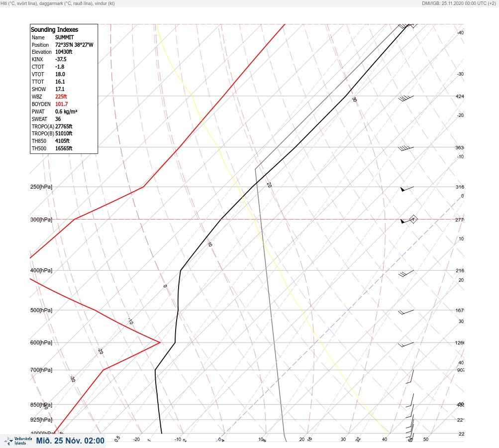Click the KINX value -37.5
The width and height of the screenshot is (499, 448).
pyautogui.click(x=61, y=59)
